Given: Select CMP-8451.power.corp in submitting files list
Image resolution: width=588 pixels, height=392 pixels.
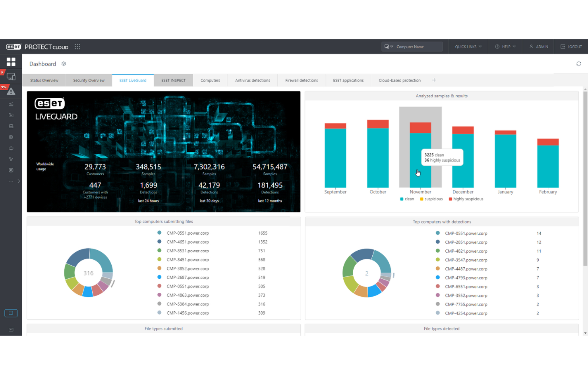Looking at the screenshot, I should (188, 260).
